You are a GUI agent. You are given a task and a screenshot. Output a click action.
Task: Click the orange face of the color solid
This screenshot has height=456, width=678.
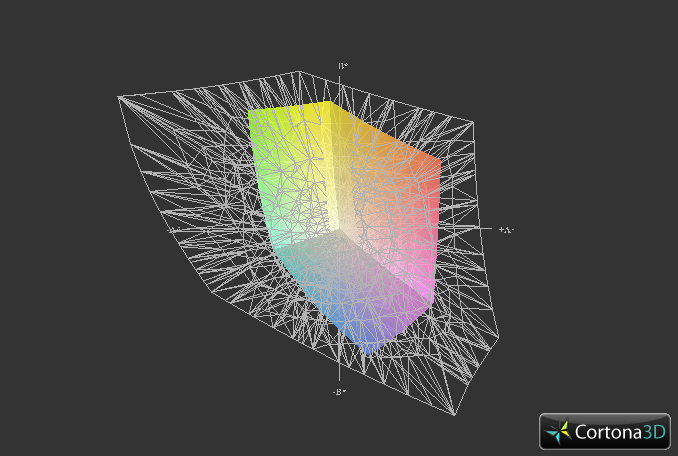pos(390,160)
